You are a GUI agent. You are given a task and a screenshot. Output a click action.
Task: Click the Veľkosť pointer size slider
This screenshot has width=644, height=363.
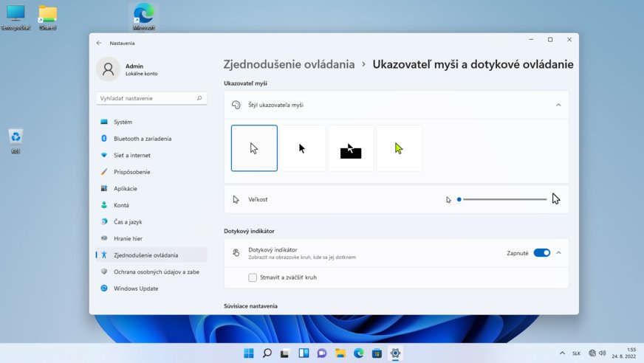[x=502, y=199]
